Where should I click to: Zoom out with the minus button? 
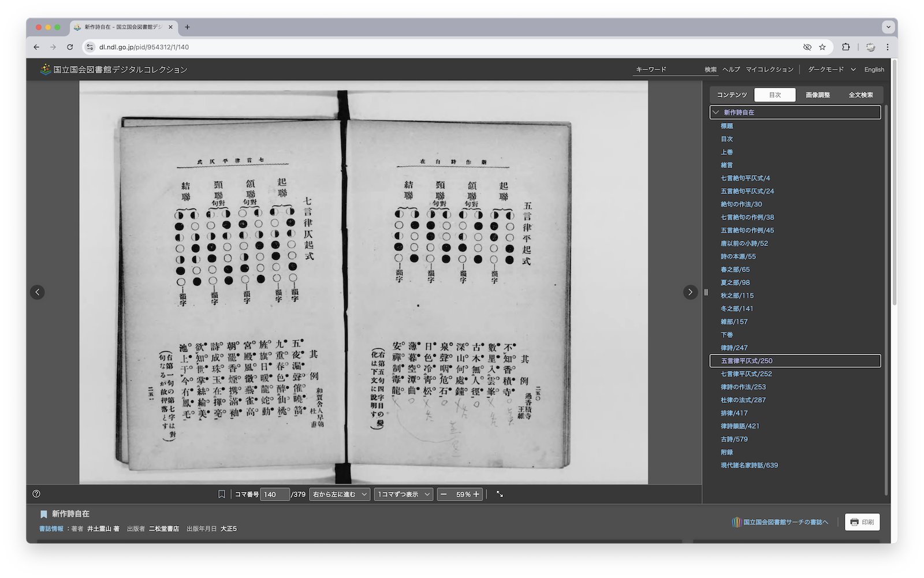tap(444, 494)
